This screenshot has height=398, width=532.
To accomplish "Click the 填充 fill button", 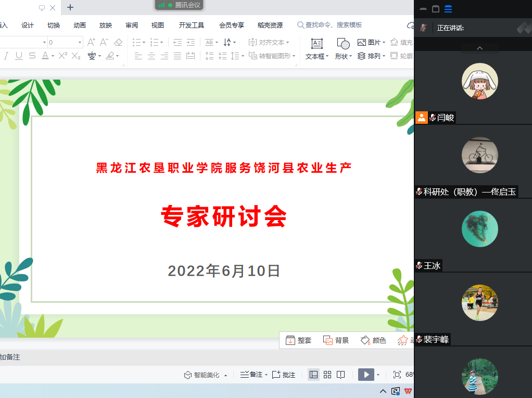I will [401, 42].
